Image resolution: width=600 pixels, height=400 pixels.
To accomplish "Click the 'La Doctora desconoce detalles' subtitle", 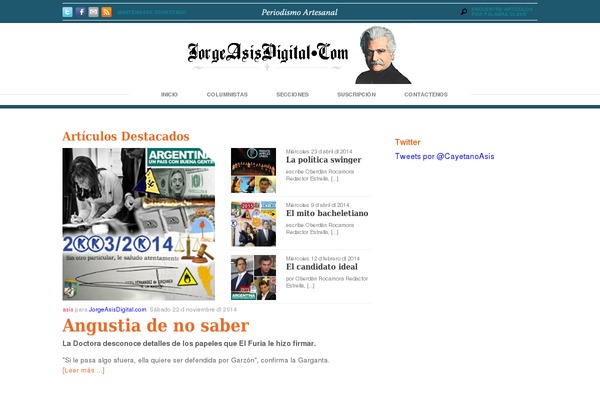I will point(189,344).
